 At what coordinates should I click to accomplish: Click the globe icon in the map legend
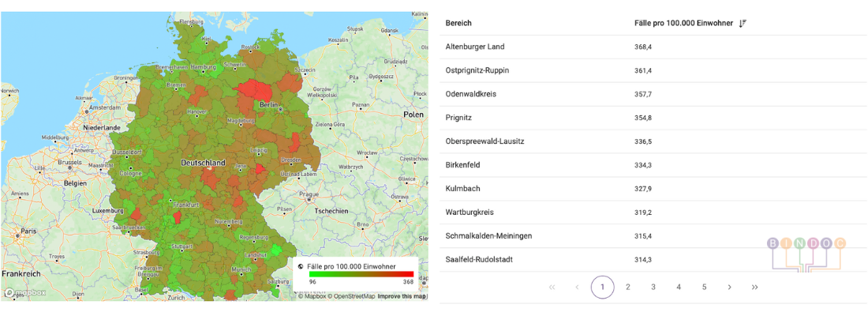coord(301,267)
